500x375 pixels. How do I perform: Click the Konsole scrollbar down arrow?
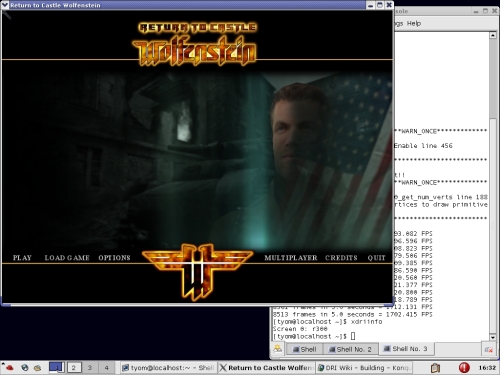tap(493, 337)
